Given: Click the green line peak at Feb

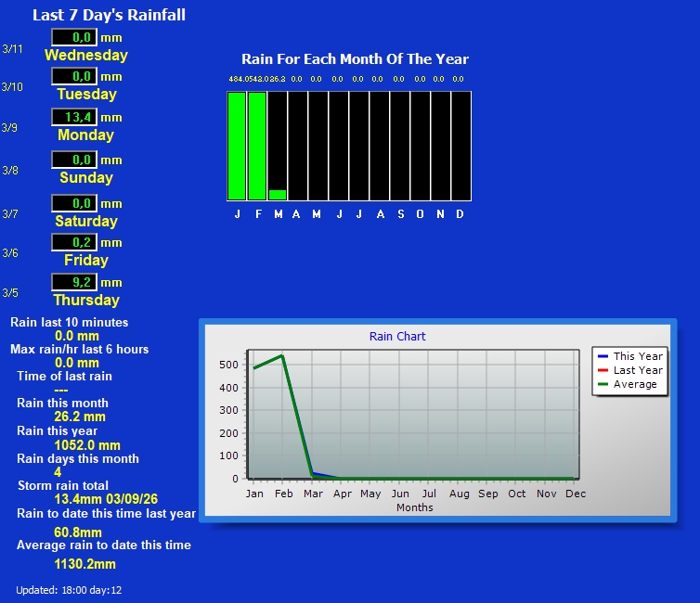Looking at the screenshot, I should click(x=282, y=355).
